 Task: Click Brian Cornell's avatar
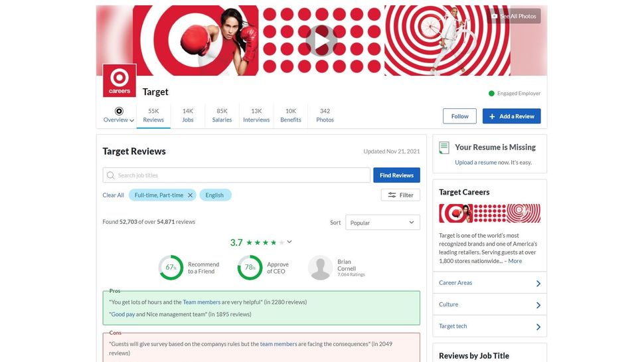320,268
